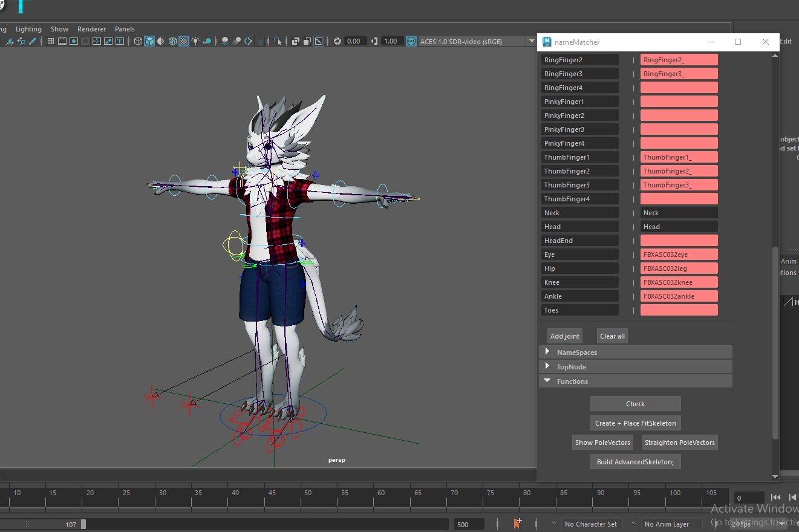799x532 pixels.
Task: Toggle the heads-up text display icon
Action: click(x=120, y=41)
